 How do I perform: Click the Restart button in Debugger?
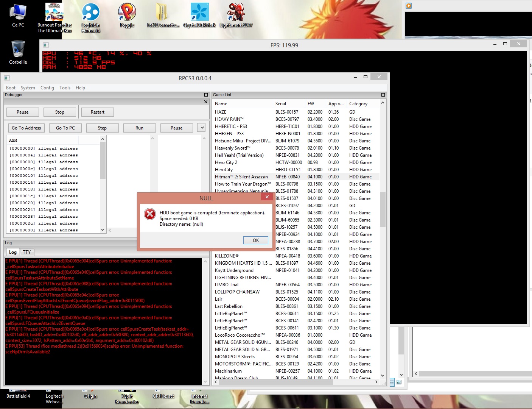click(97, 112)
